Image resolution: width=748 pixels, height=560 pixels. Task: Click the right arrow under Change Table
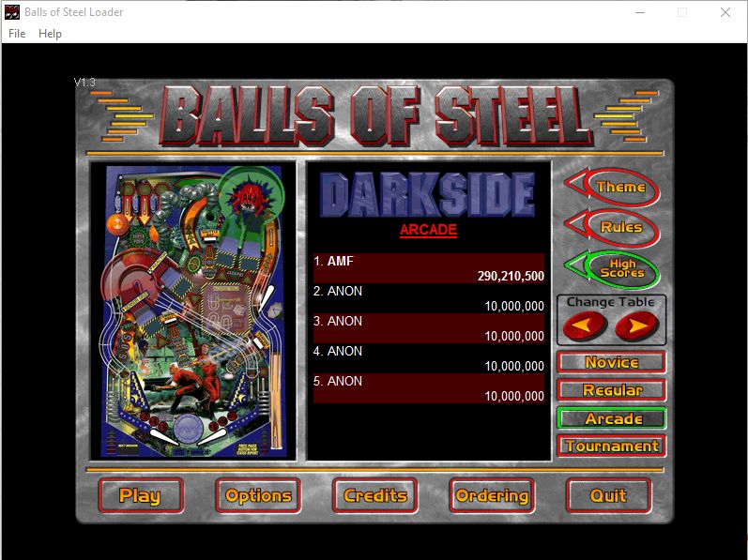pos(637,326)
